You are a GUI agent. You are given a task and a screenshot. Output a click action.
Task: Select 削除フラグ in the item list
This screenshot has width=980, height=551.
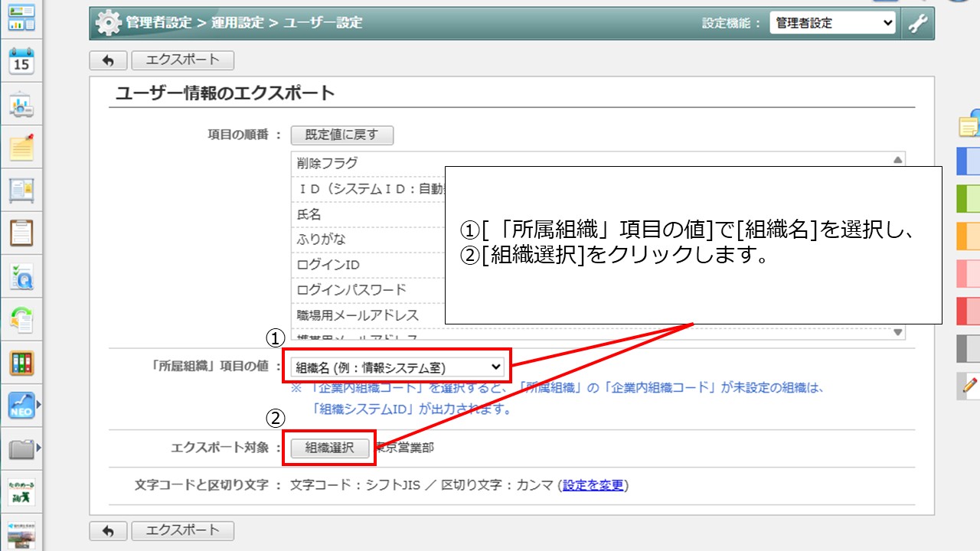click(x=328, y=163)
